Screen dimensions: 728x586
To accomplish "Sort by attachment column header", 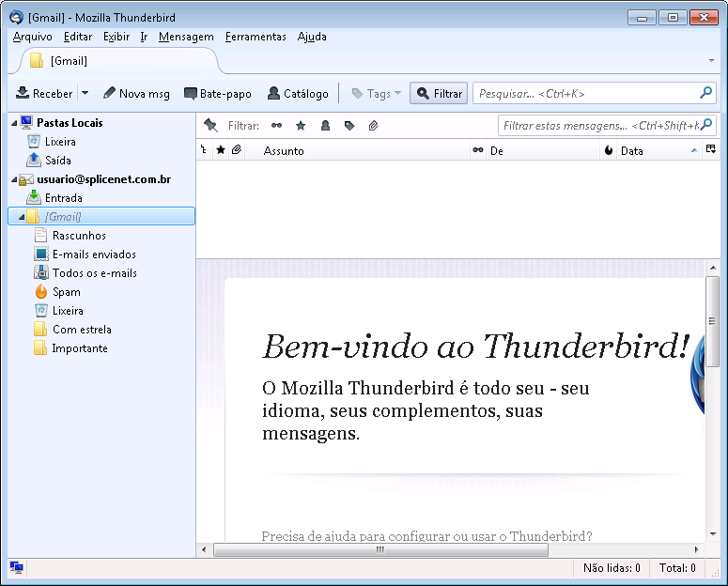I will pyautogui.click(x=237, y=149).
